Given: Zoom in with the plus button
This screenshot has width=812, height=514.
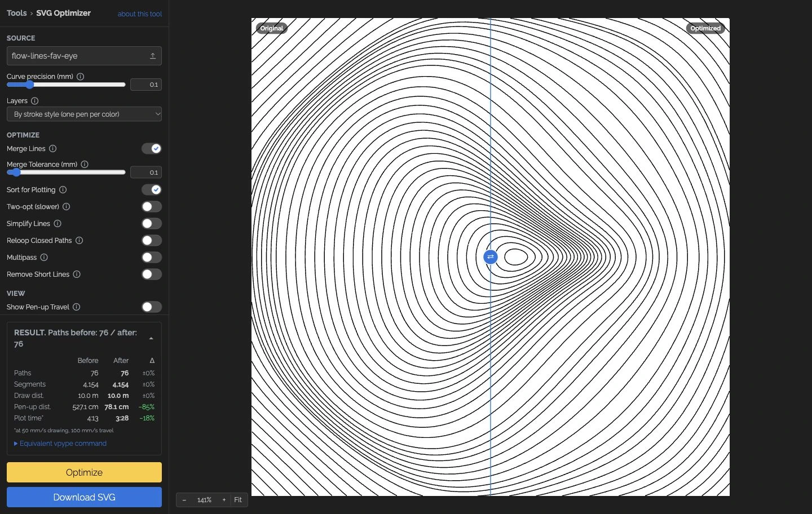Looking at the screenshot, I should pos(224,500).
